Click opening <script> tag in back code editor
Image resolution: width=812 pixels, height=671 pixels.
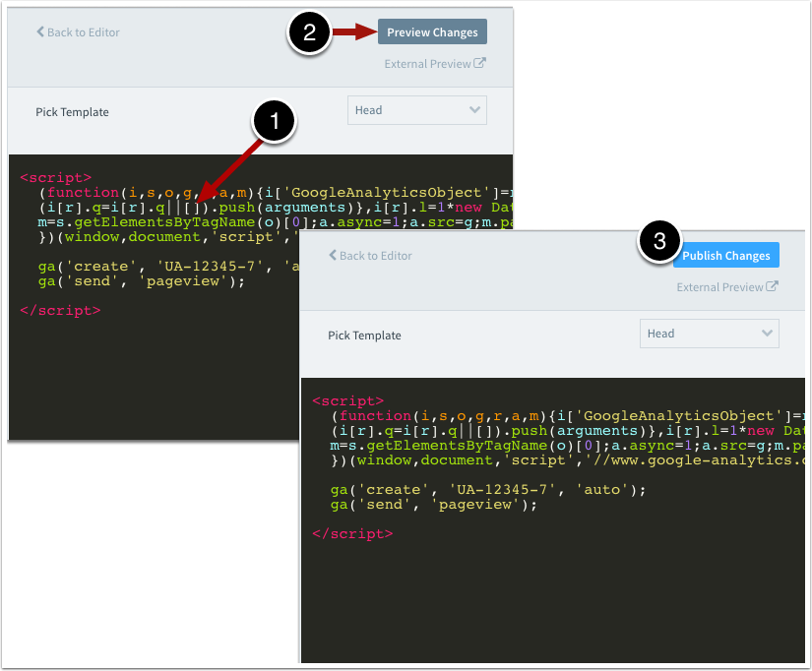[55, 177]
